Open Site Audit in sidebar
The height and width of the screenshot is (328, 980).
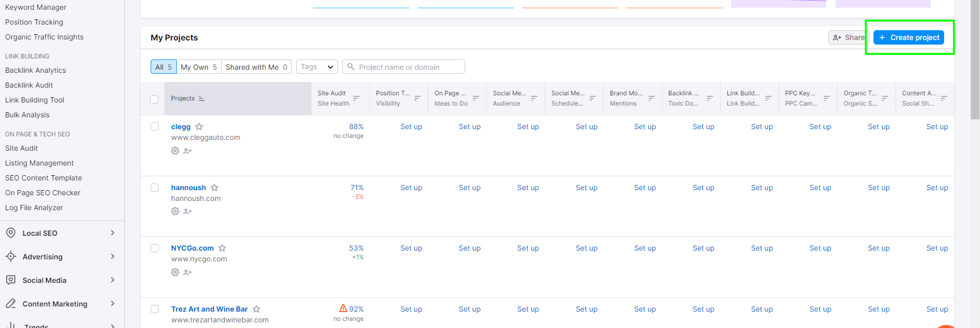pos(22,148)
